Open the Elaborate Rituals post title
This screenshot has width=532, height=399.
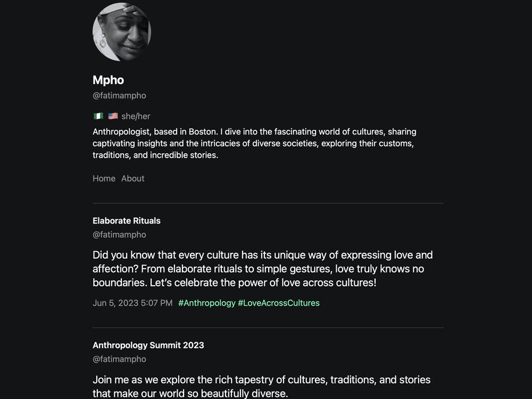[127, 221]
